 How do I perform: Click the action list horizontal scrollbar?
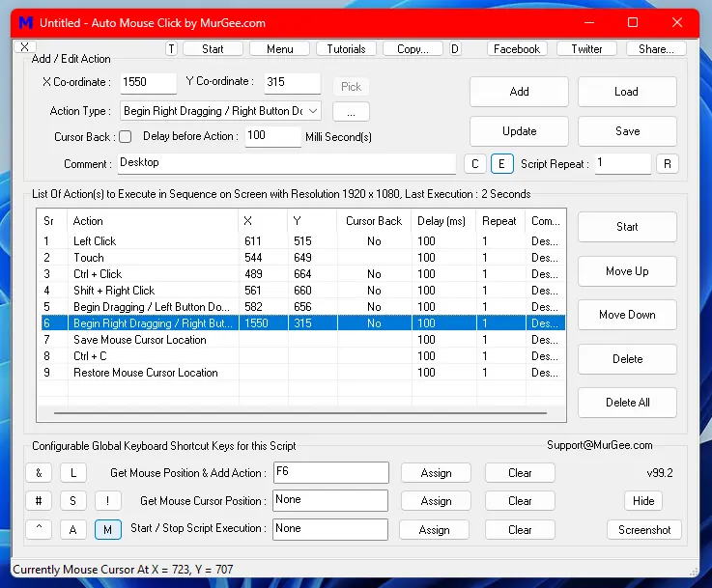(x=300, y=413)
